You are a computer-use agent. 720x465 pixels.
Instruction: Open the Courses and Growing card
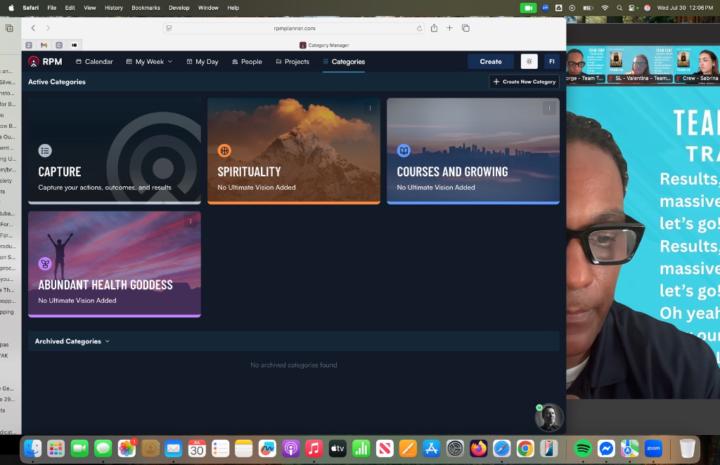[473, 151]
